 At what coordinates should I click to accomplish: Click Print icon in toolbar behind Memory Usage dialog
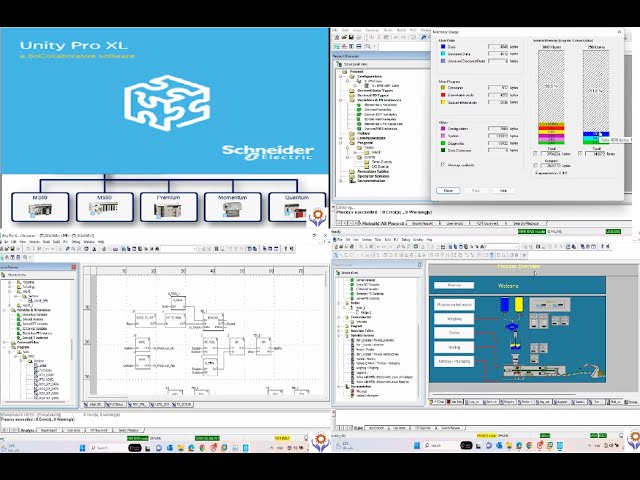[x=359, y=37]
